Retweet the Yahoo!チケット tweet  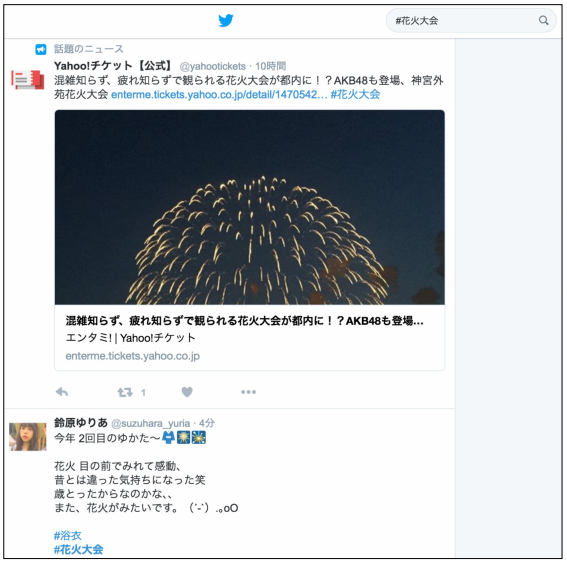pyautogui.click(x=125, y=392)
